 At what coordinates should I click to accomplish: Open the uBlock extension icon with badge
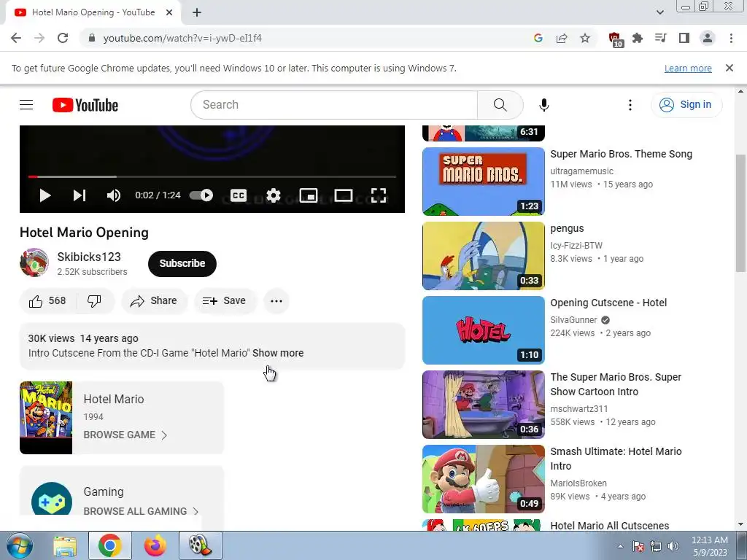616,39
